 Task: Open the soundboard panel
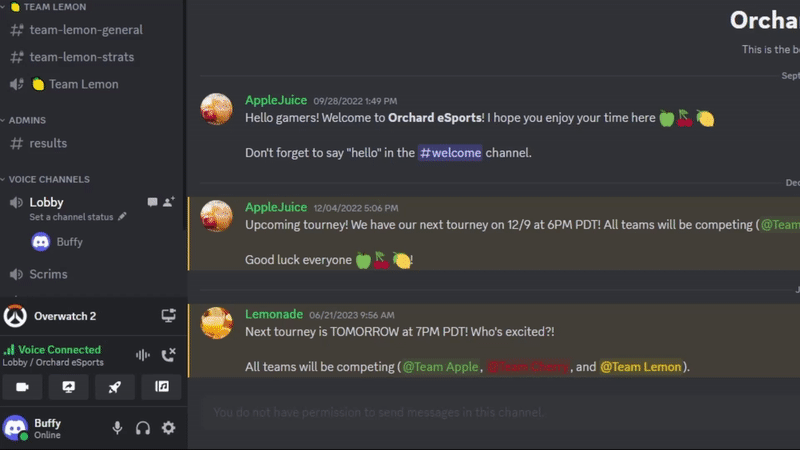coord(161,387)
